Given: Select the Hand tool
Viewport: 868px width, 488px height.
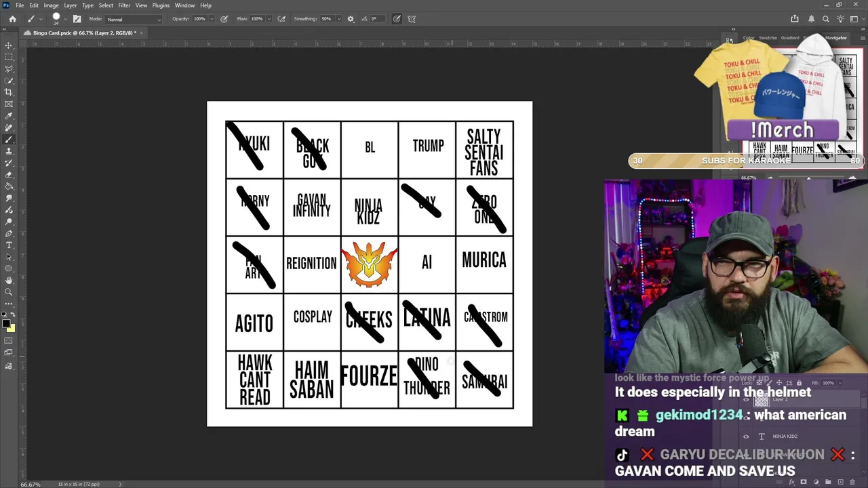Looking at the screenshot, I should point(9,280).
